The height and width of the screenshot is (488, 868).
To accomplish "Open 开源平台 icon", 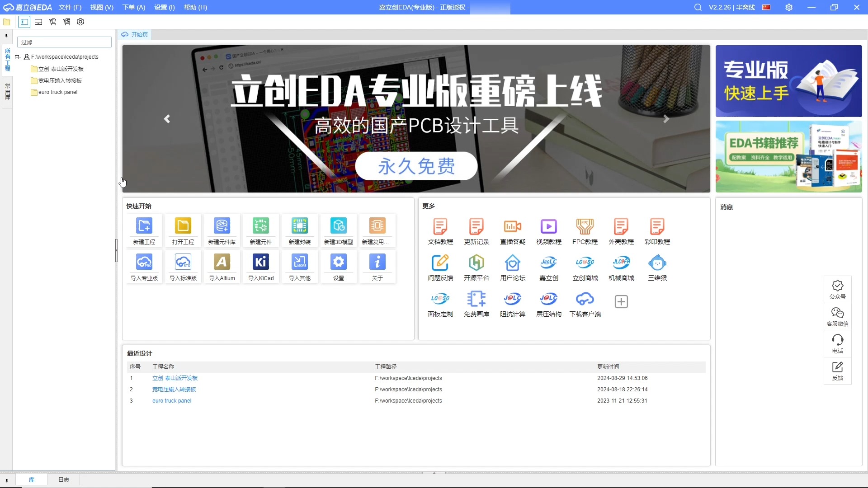I will point(476,263).
